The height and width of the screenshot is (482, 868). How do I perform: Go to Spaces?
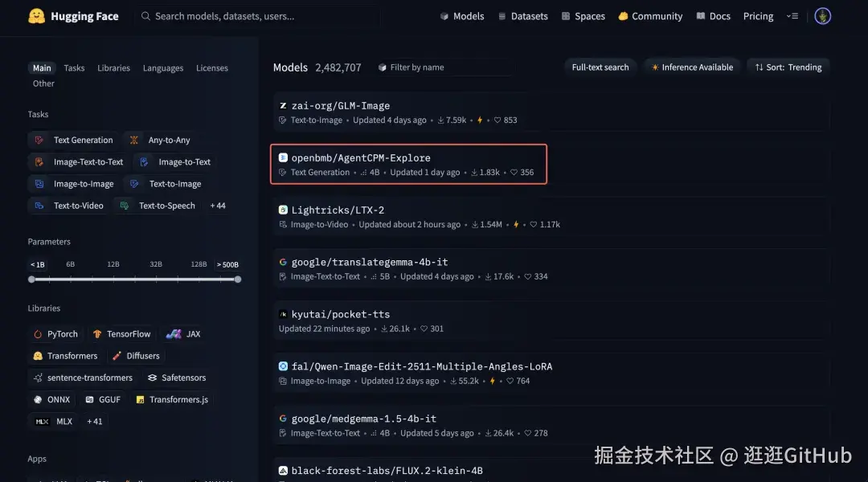(x=583, y=16)
